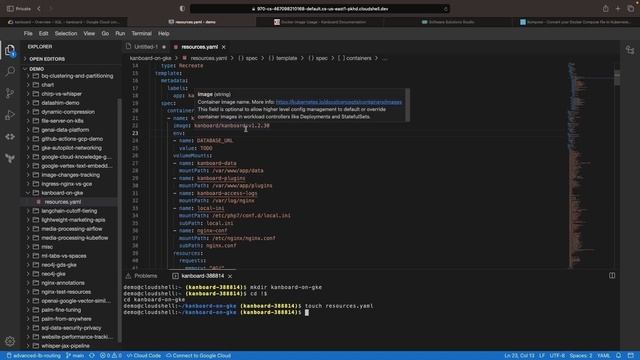The image size is (640, 360).
Task: Show browser tab overview icon
Action: [x=631, y=9]
